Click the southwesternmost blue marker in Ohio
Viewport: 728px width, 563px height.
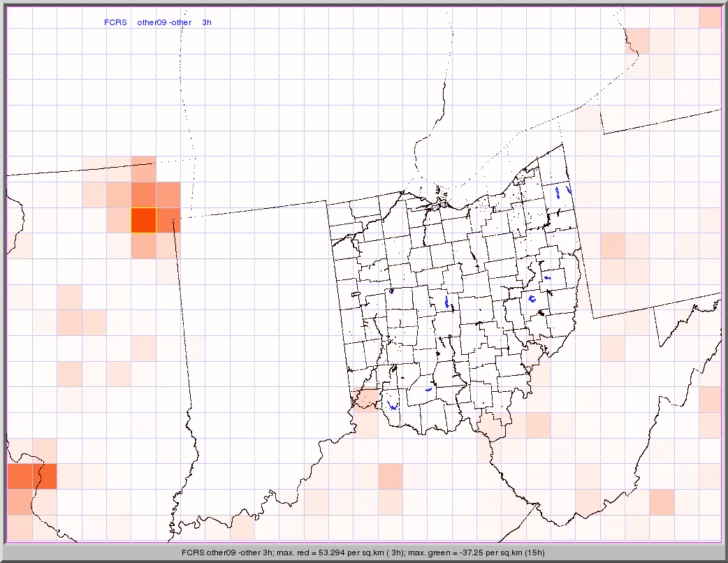point(392,405)
